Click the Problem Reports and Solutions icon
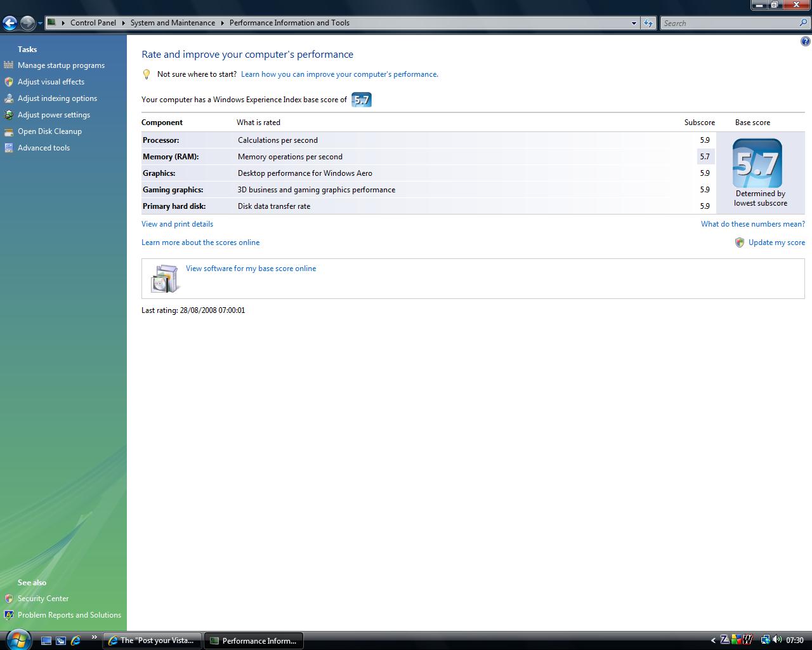The height and width of the screenshot is (650, 812). [8, 614]
